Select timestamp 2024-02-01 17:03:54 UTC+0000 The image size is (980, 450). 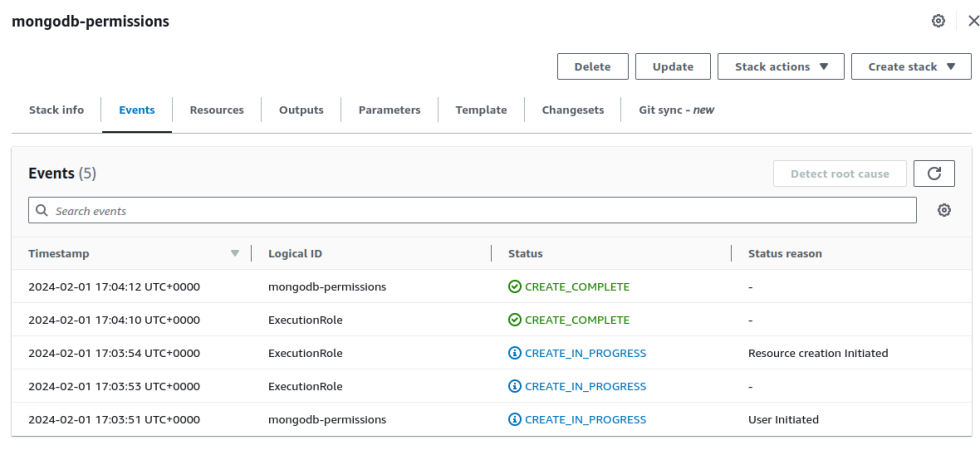(114, 353)
